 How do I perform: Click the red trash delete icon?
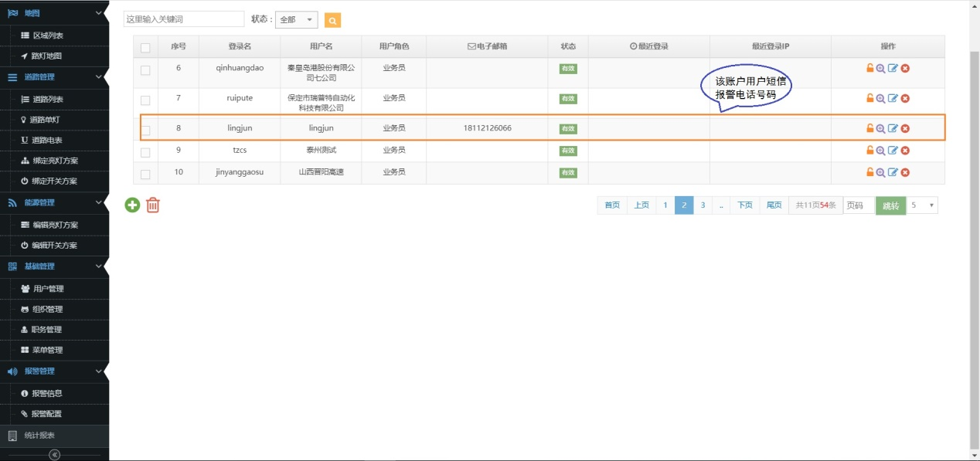153,205
